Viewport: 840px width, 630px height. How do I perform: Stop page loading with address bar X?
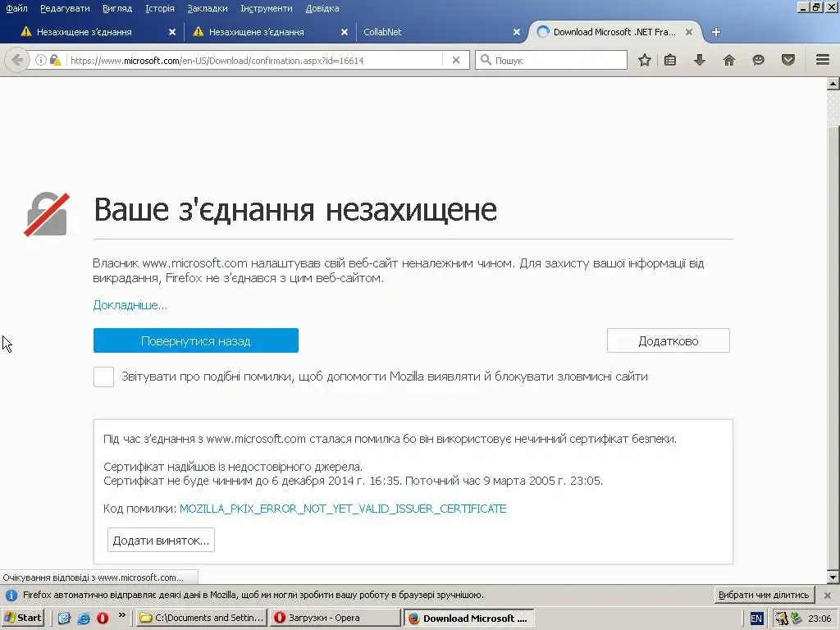[456, 60]
